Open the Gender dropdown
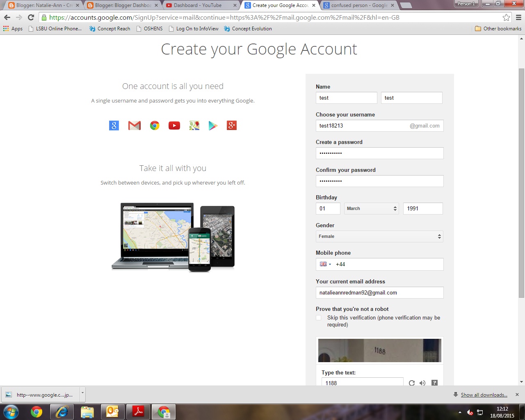 pos(379,236)
